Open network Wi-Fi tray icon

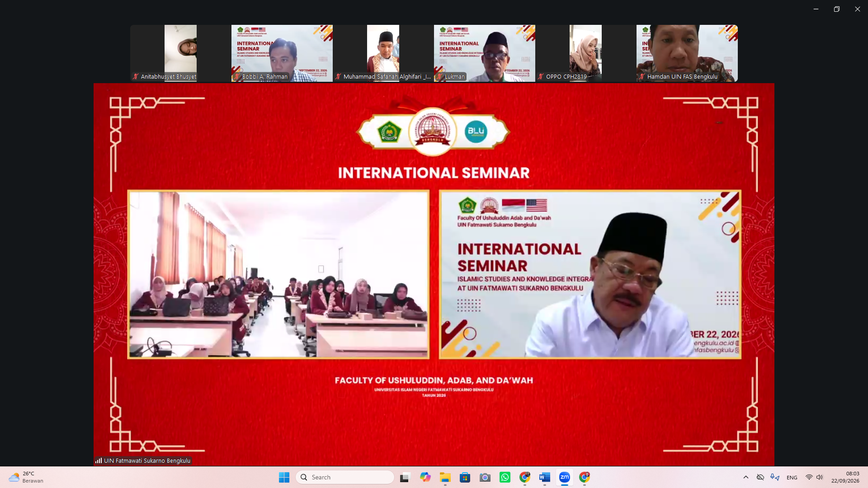809,477
